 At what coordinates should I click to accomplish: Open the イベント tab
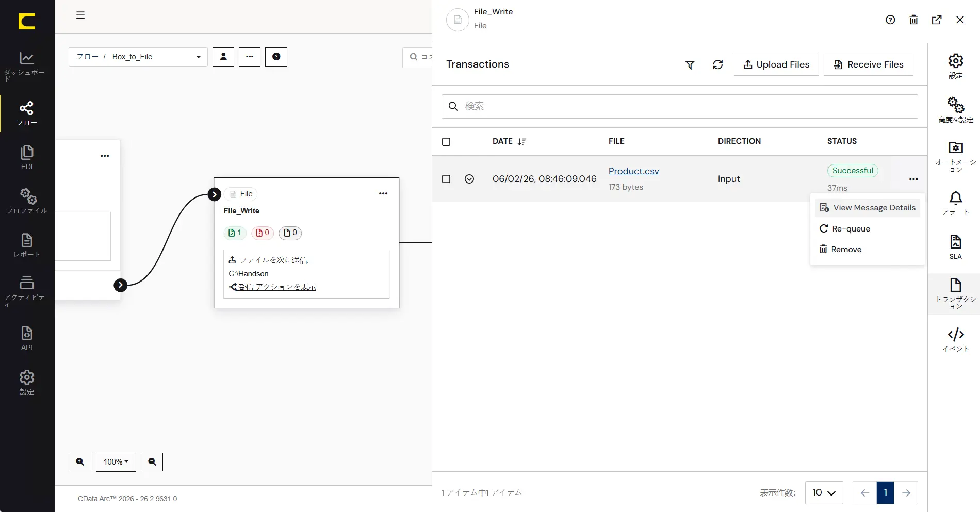point(956,340)
